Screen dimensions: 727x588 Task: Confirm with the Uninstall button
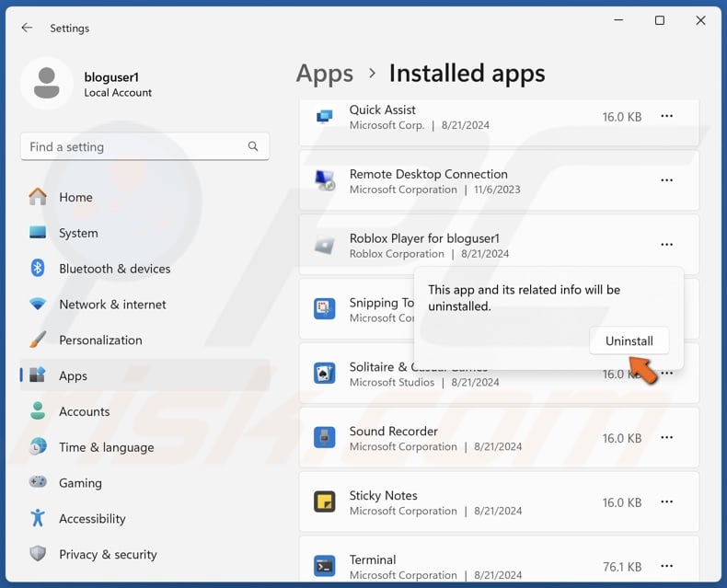[x=629, y=340]
